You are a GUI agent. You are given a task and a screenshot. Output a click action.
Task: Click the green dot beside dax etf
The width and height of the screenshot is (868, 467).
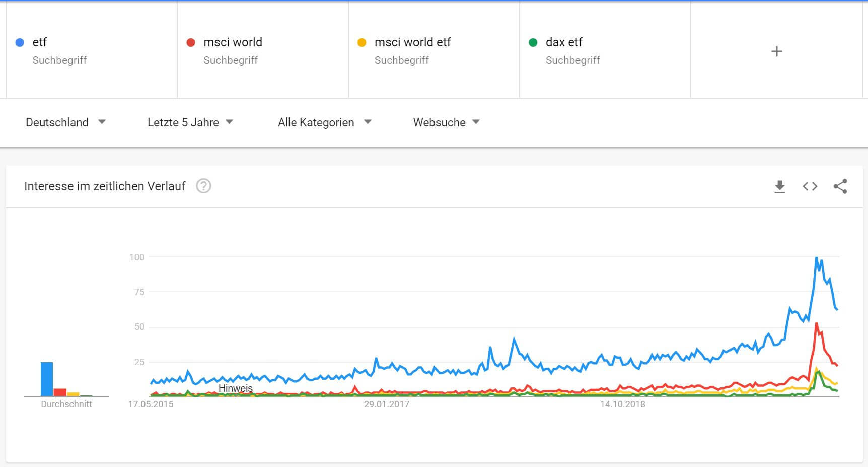pyautogui.click(x=533, y=42)
